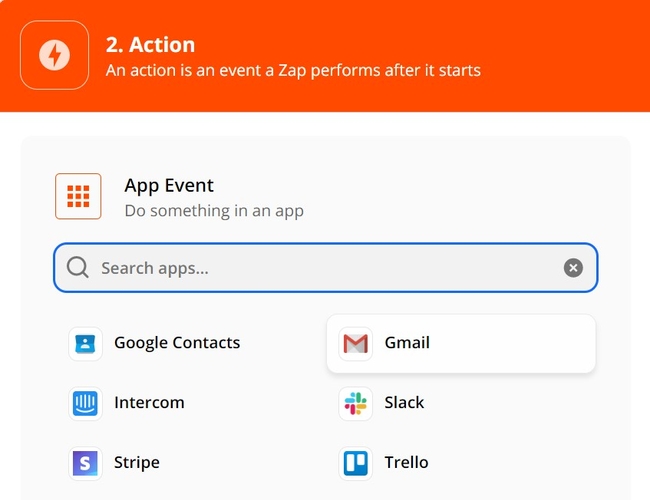Click the App Event heading
Viewport: 650px width, 500px height.
(x=169, y=185)
